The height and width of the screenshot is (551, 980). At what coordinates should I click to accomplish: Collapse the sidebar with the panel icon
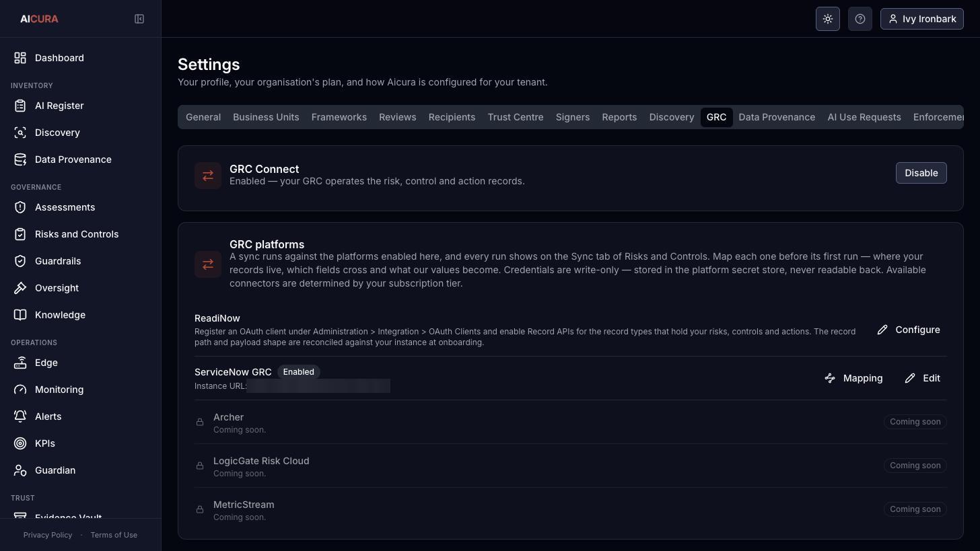139,19
